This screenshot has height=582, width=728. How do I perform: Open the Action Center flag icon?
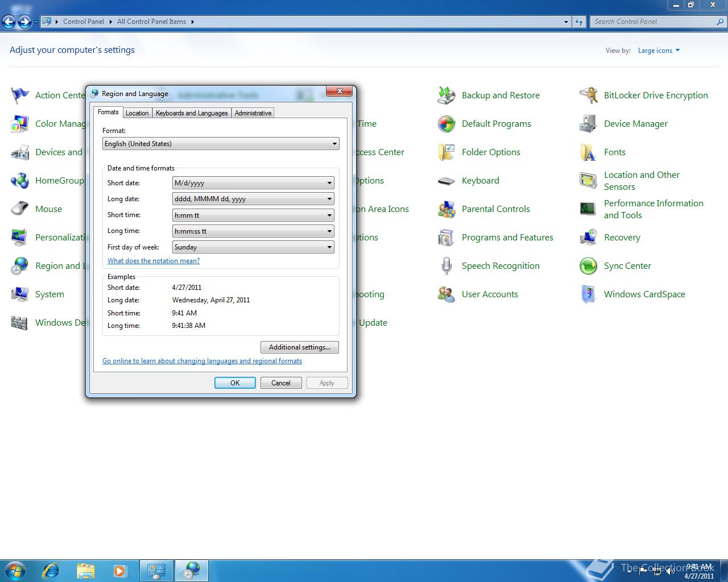[x=20, y=95]
